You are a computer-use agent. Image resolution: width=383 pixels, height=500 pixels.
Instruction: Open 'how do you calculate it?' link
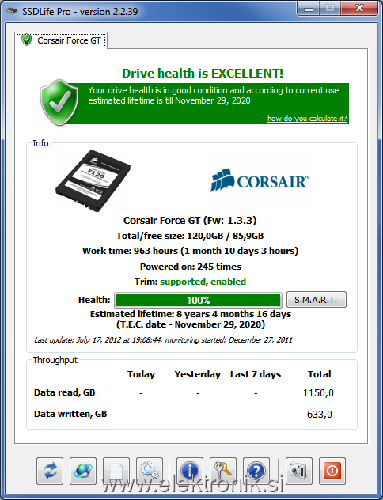tap(307, 118)
